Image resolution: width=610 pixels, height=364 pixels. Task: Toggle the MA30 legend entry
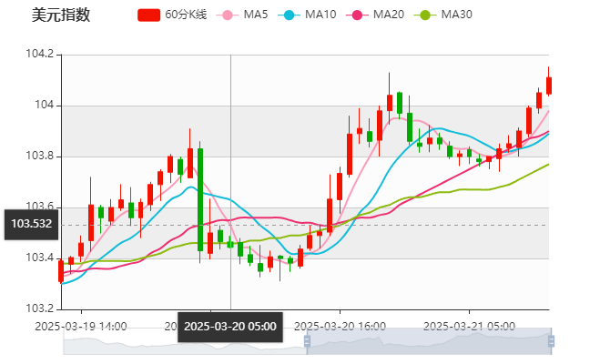pyautogui.click(x=456, y=15)
